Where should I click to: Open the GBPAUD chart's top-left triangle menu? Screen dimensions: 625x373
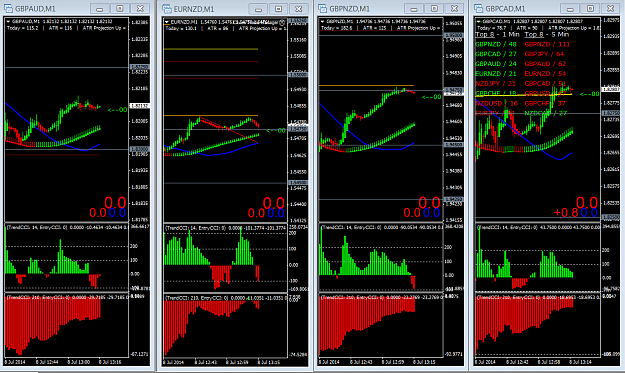pyautogui.click(x=8, y=22)
